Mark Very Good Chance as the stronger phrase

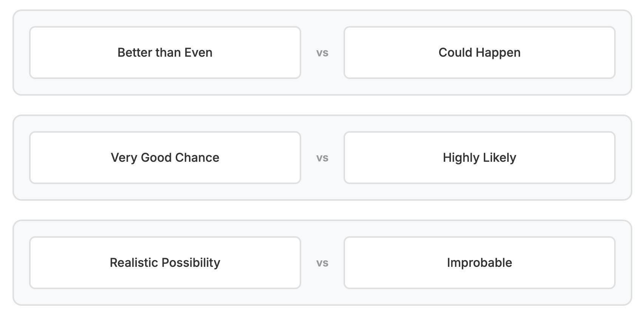165,158
